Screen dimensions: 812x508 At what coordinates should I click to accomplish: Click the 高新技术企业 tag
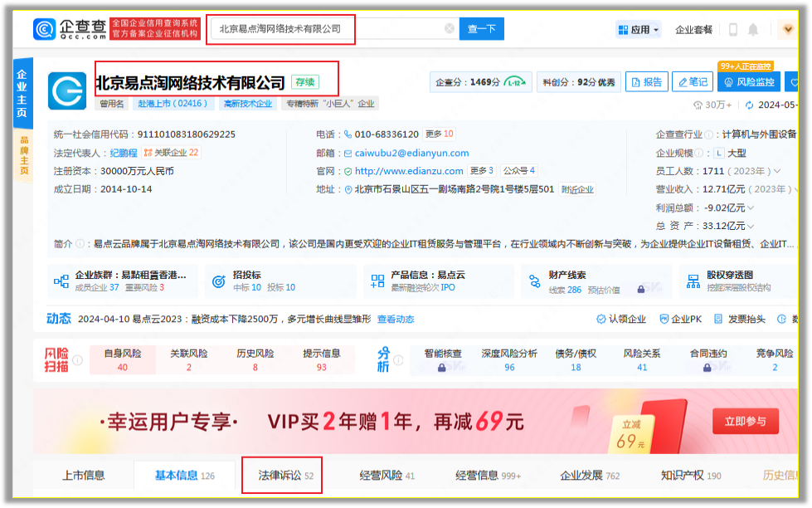(247, 104)
